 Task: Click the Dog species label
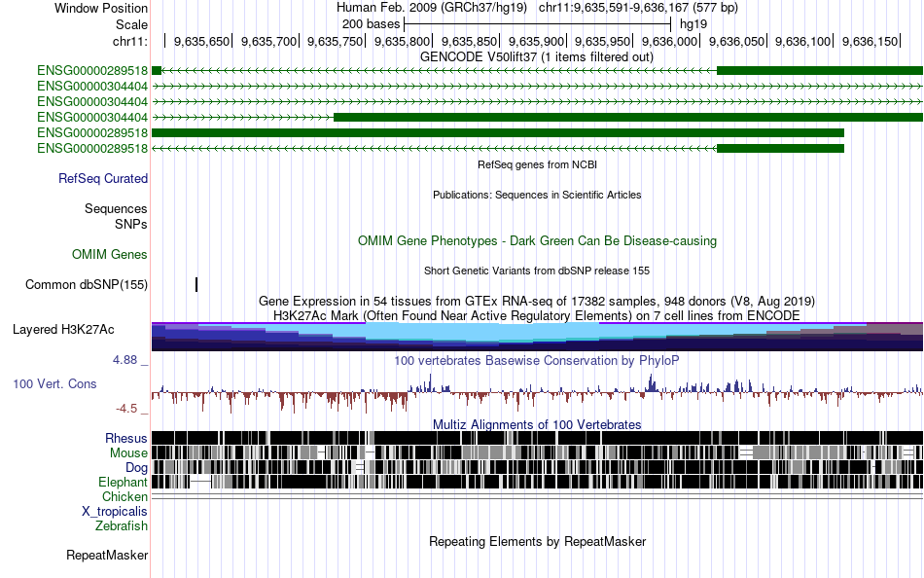point(136,468)
